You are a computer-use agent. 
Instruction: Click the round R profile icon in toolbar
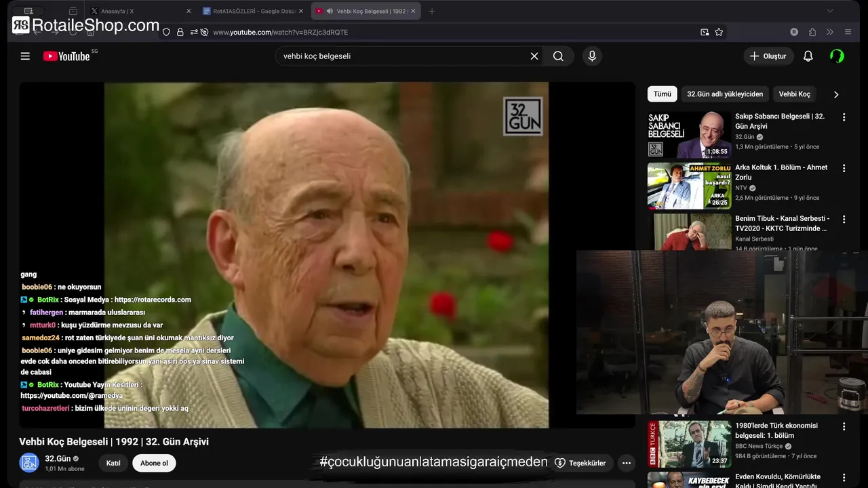point(794,32)
